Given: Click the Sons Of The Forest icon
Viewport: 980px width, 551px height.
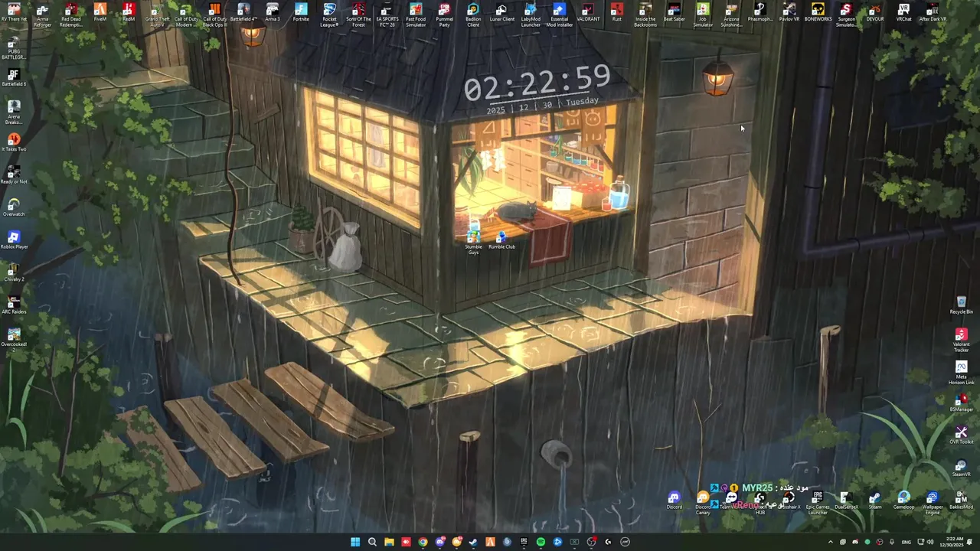Looking at the screenshot, I should coord(358,15).
